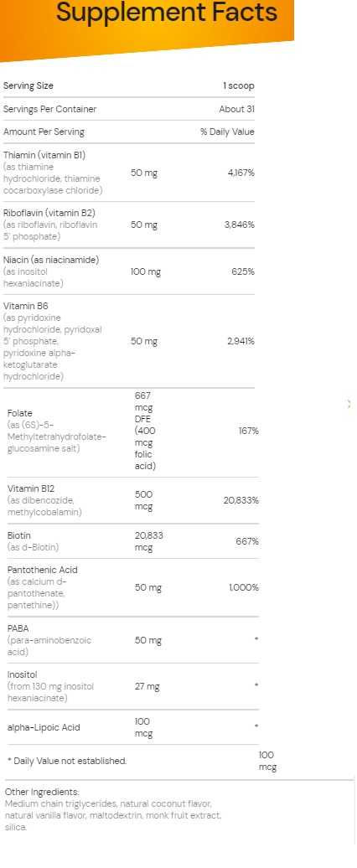Screen dimensions: 357x868
Task: Select the Serving Size row label
Action: [x=28, y=85]
